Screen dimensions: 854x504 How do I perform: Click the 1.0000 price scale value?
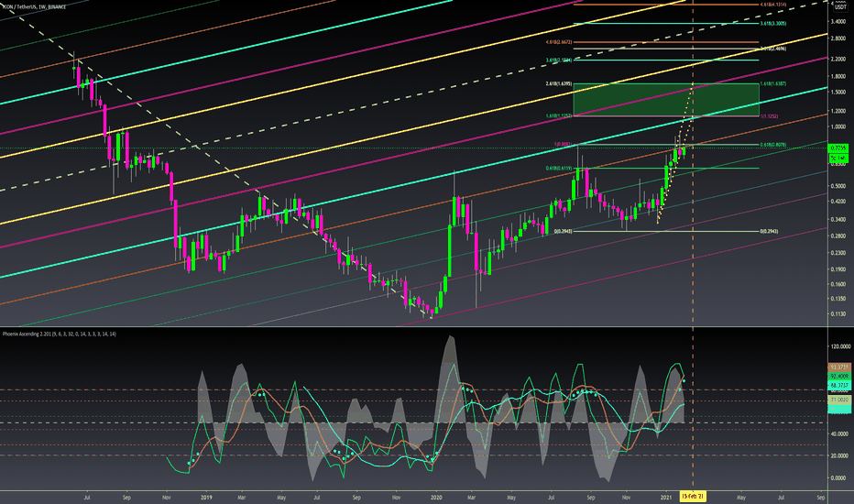[x=838, y=127]
